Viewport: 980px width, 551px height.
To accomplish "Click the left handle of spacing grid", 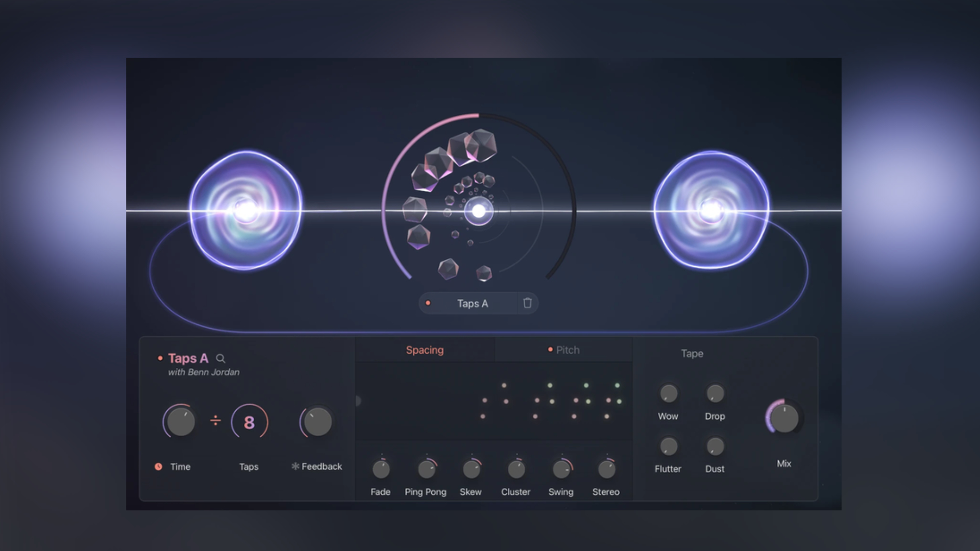I will (358, 401).
